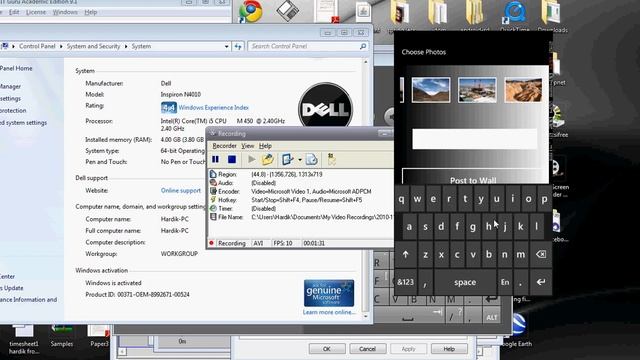640x360 pixels.
Task: Click the refresh button beside address bar
Action: [x=238, y=47]
